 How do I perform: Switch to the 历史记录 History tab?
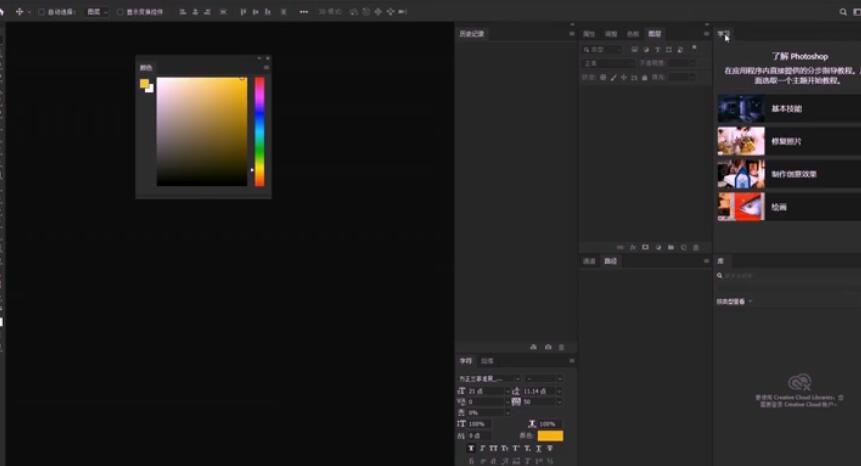click(x=470, y=34)
